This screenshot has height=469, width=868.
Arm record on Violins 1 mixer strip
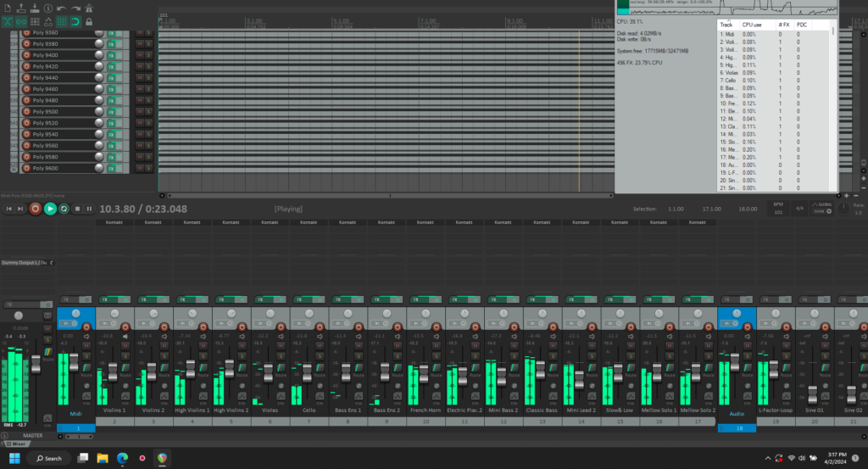[x=125, y=327]
